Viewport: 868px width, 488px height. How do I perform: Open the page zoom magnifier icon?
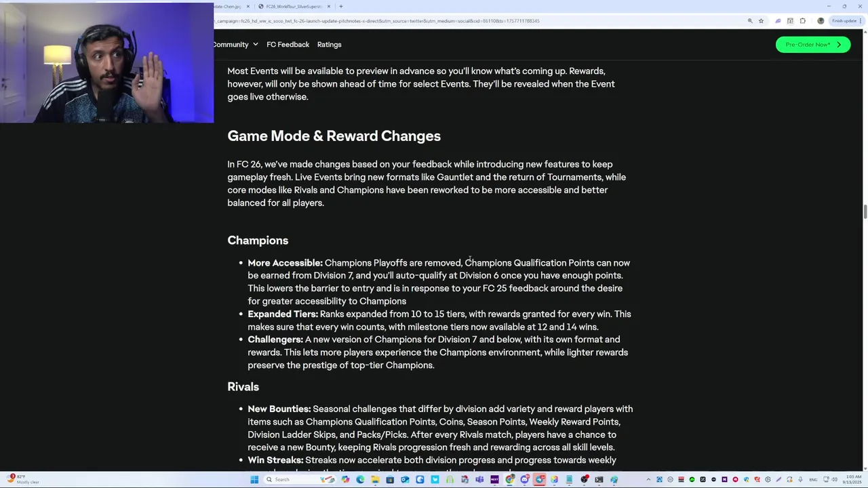click(750, 21)
